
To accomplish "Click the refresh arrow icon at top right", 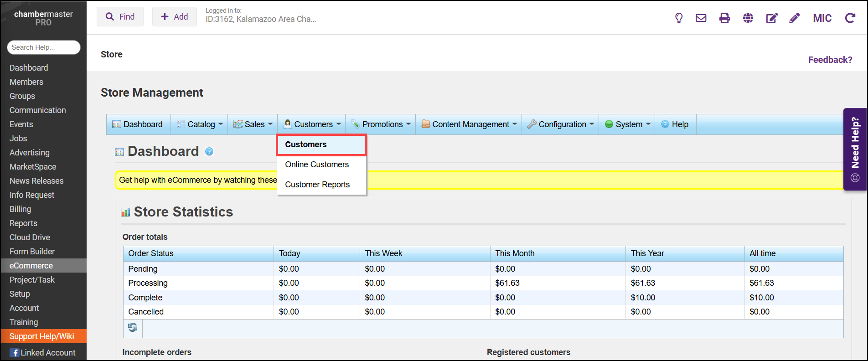I will (850, 18).
